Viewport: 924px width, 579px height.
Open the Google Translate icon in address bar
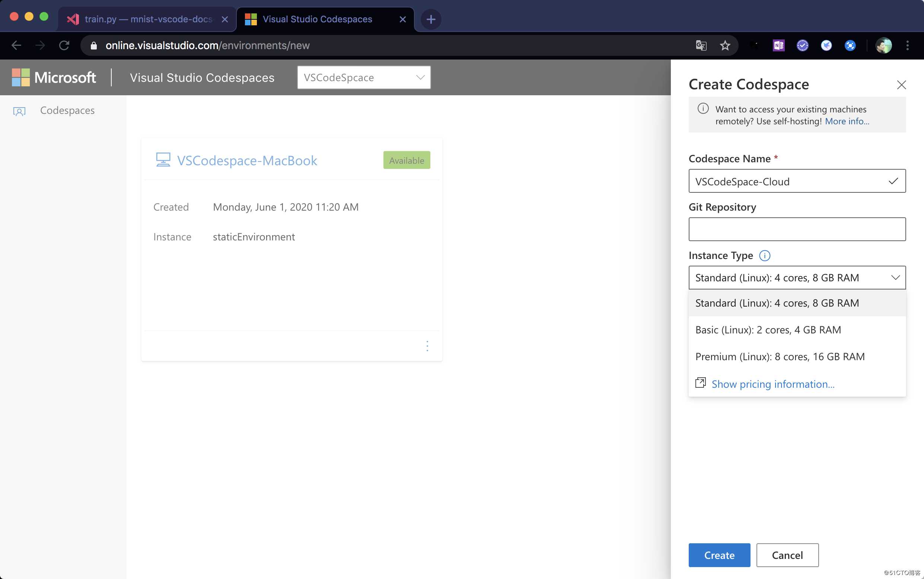pyautogui.click(x=701, y=45)
